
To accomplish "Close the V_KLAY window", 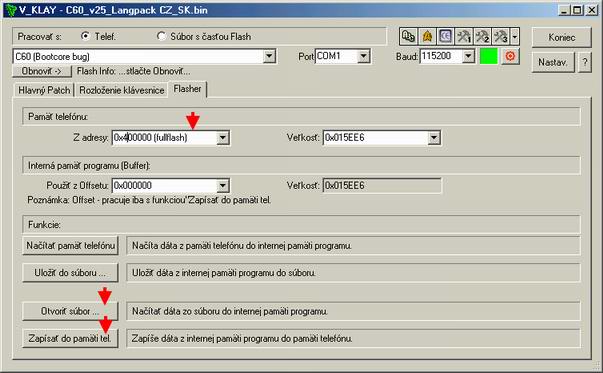I will click(592, 10).
